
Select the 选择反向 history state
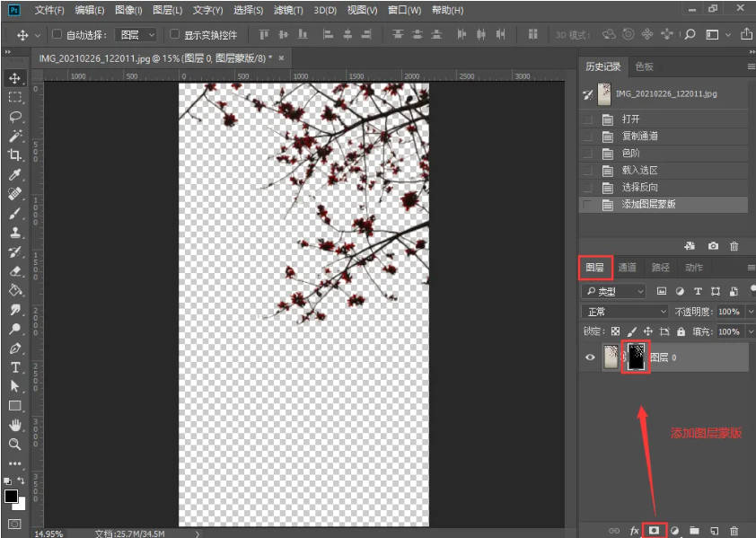tap(664, 187)
